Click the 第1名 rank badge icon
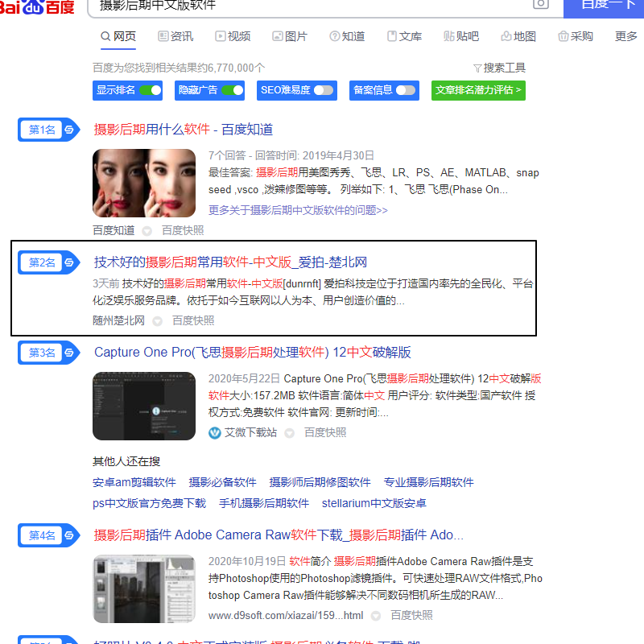This screenshot has width=644, height=644. [x=48, y=130]
